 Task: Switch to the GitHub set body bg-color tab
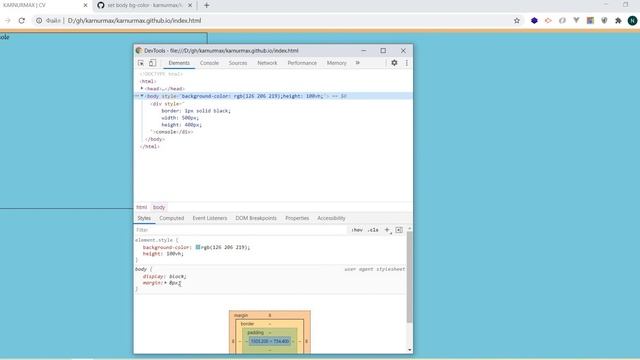[x=145, y=5]
